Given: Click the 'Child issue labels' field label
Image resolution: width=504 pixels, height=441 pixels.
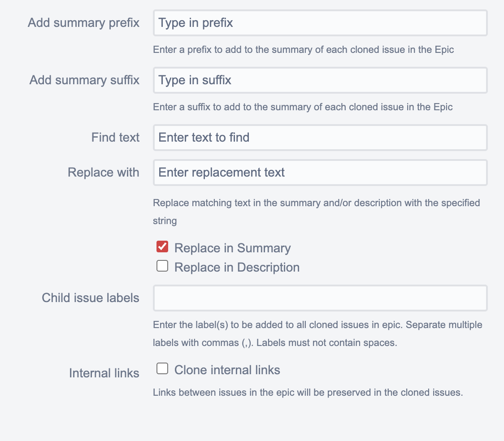Looking at the screenshot, I should coord(91,298).
